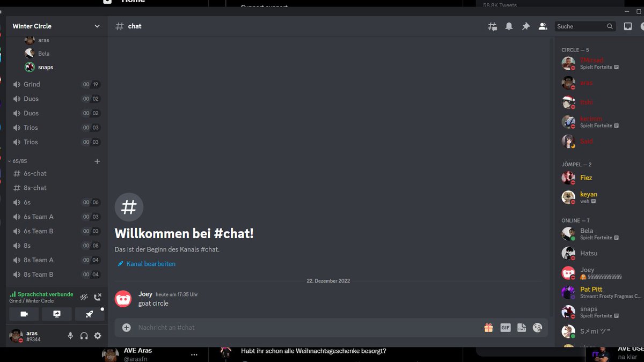Focus the Nachricht an #chat input

pos(306,327)
